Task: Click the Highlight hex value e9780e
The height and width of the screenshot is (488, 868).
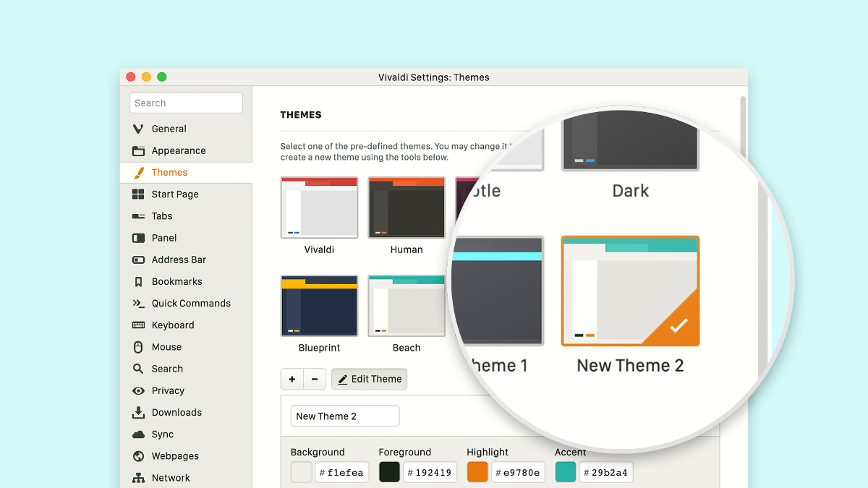Action: [518, 473]
